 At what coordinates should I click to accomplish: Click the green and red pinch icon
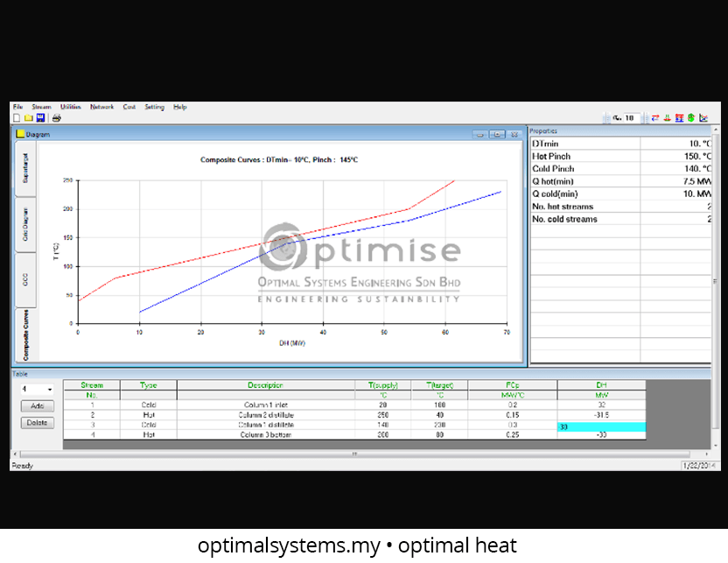pyautogui.click(x=667, y=118)
